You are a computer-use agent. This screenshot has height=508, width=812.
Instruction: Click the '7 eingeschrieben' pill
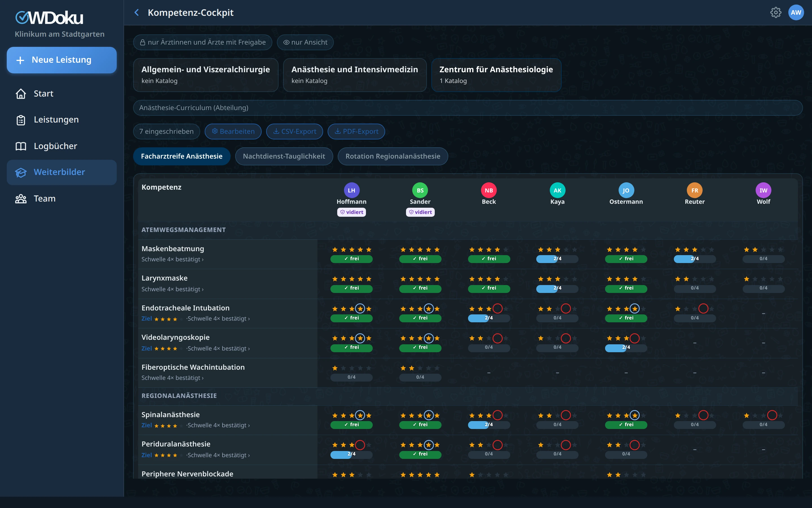(x=166, y=131)
